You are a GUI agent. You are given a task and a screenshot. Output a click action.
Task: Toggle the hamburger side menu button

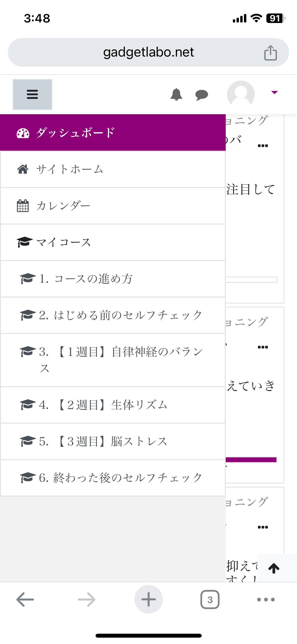[32, 94]
